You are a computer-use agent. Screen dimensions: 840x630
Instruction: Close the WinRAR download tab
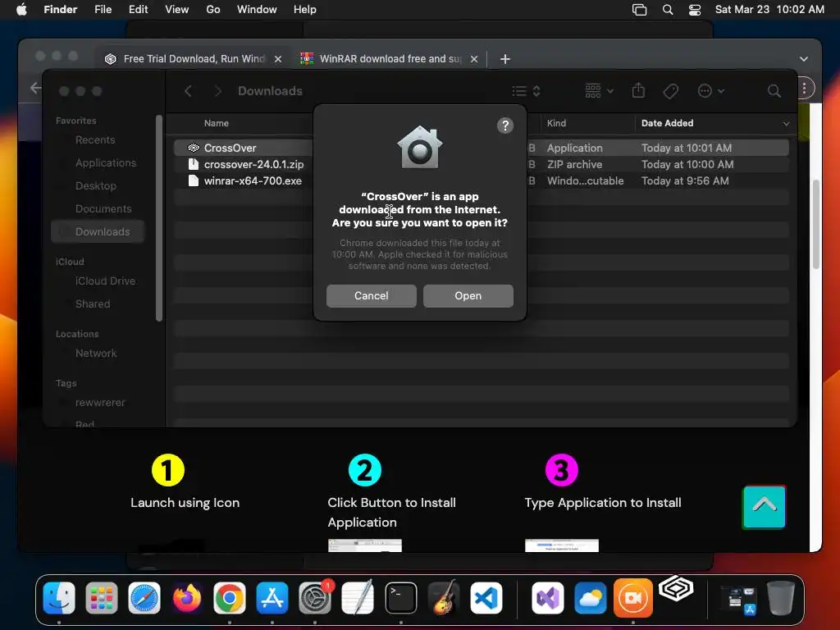[x=473, y=59]
